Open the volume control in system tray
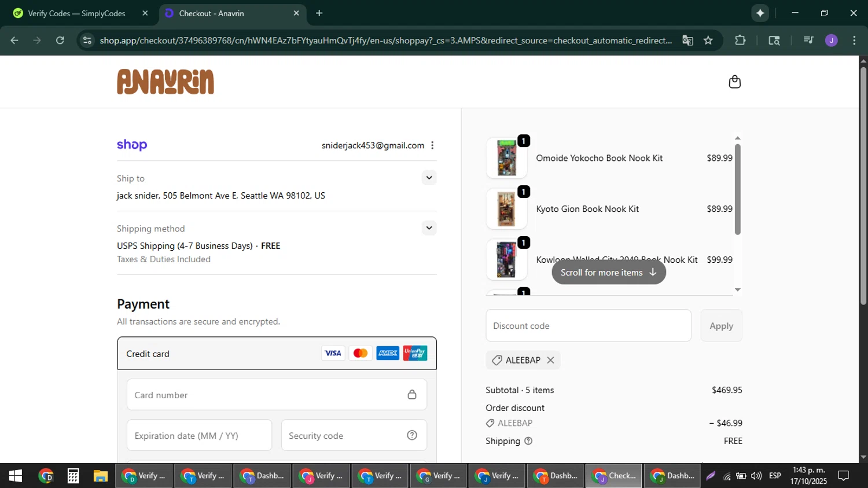The width and height of the screenshot is (868, 488). tap(756, 476)
